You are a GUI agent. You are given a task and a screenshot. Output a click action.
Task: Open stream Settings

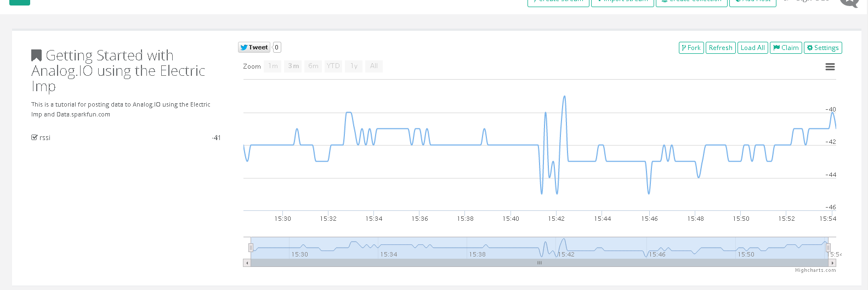pyautogui.click(x=822, y=48)
